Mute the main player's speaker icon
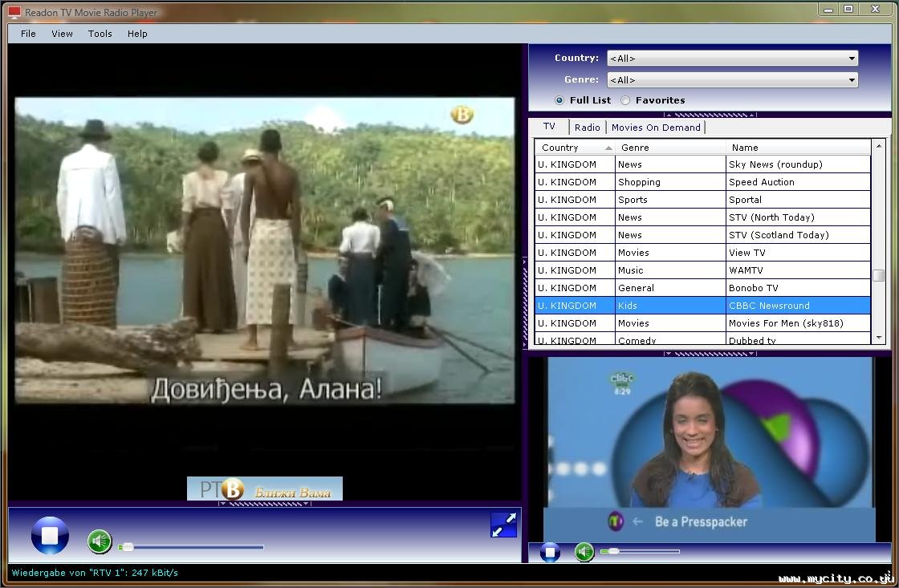 tap(100, 541)
